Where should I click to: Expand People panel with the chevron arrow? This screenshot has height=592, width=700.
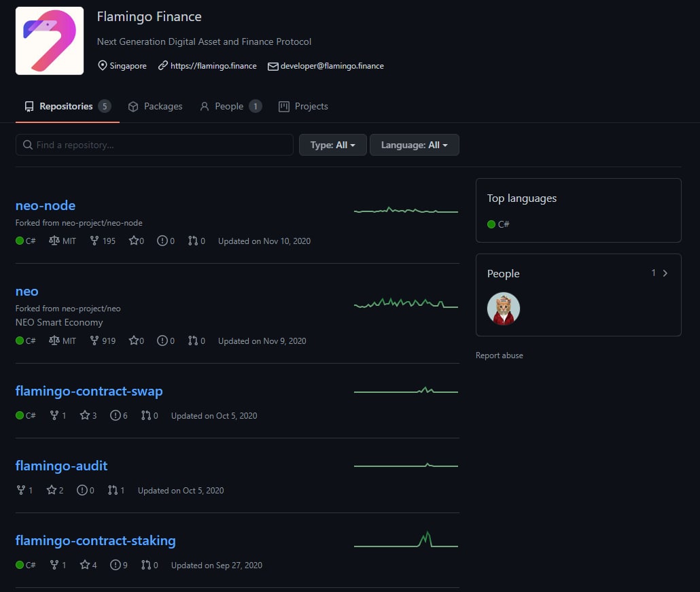(665, 273)
